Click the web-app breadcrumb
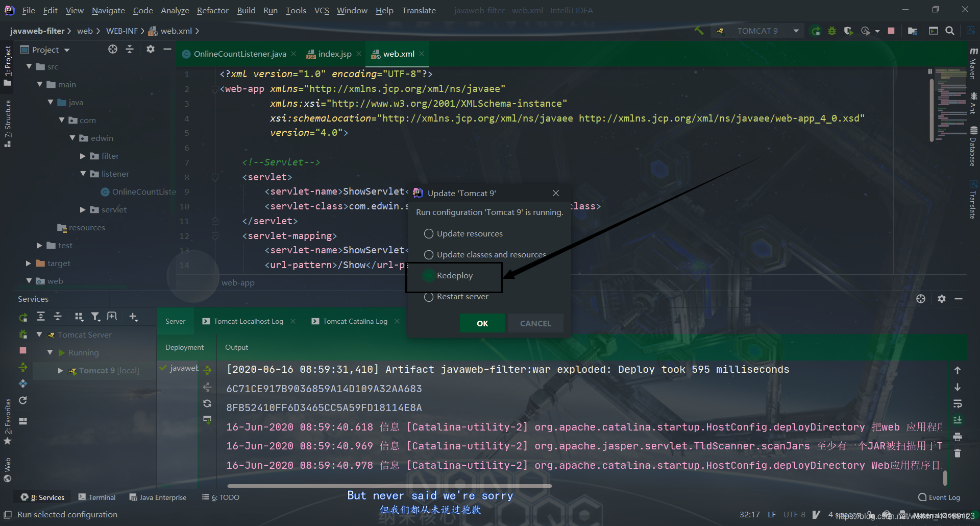 click(238, 282)
